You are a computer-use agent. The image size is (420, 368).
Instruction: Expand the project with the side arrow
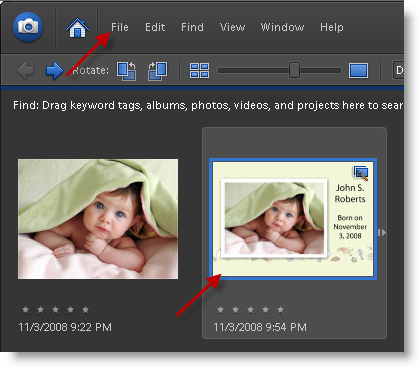click(x=382, y=232)
